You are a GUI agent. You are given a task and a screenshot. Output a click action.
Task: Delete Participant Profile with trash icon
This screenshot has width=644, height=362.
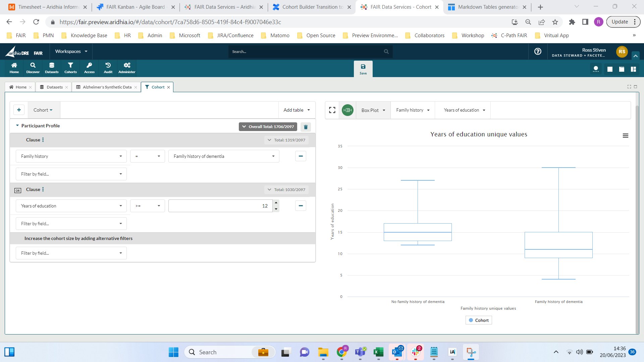click(306, 127)
